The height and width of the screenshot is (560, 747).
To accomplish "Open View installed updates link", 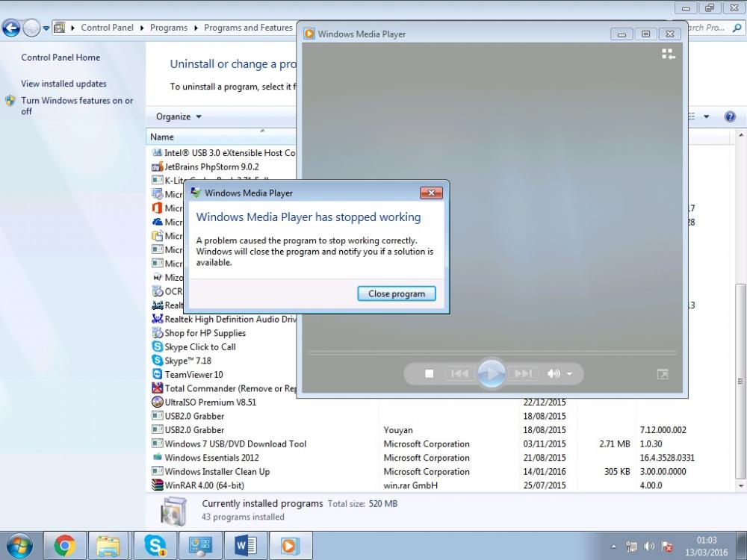I will [63, 84].
